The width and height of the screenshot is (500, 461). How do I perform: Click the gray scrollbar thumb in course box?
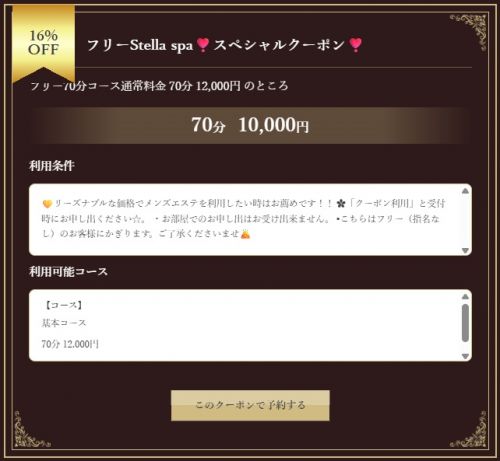coord(465,323)
